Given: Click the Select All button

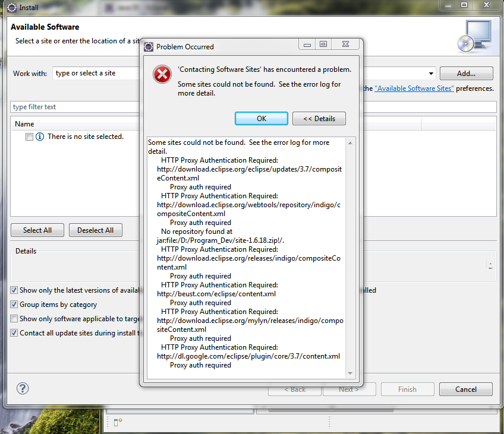Looking at the screenshot, I should 37,230.
